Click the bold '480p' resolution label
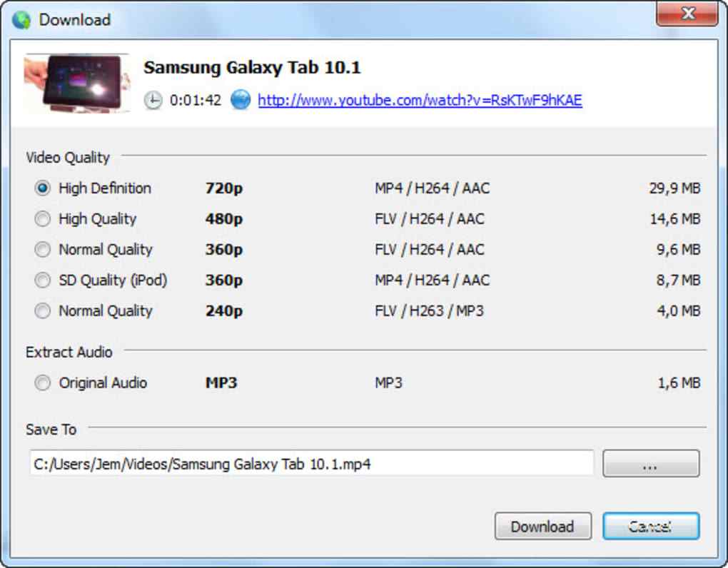The image size is (728, 568). click(224, 219)
